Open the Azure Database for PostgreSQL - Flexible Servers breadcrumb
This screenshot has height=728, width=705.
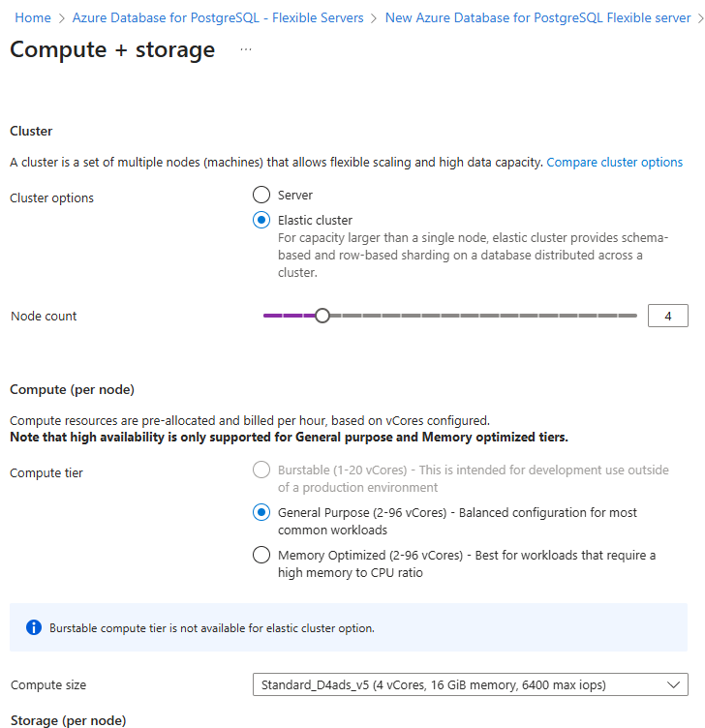point(218,18)
